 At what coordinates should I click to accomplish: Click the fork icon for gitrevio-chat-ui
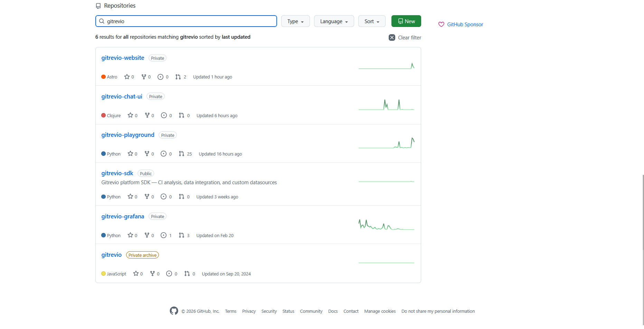tap(147, 115)
